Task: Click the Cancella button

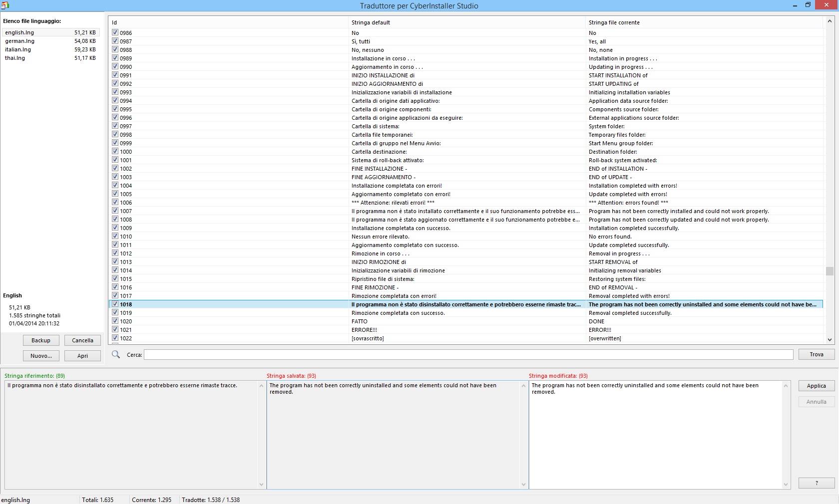Action: click(82, 340)
